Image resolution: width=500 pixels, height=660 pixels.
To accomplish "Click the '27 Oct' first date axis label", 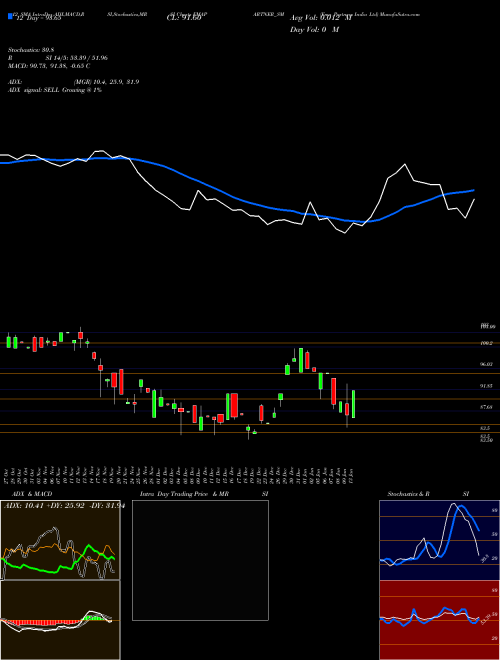I will click(8, 476).
